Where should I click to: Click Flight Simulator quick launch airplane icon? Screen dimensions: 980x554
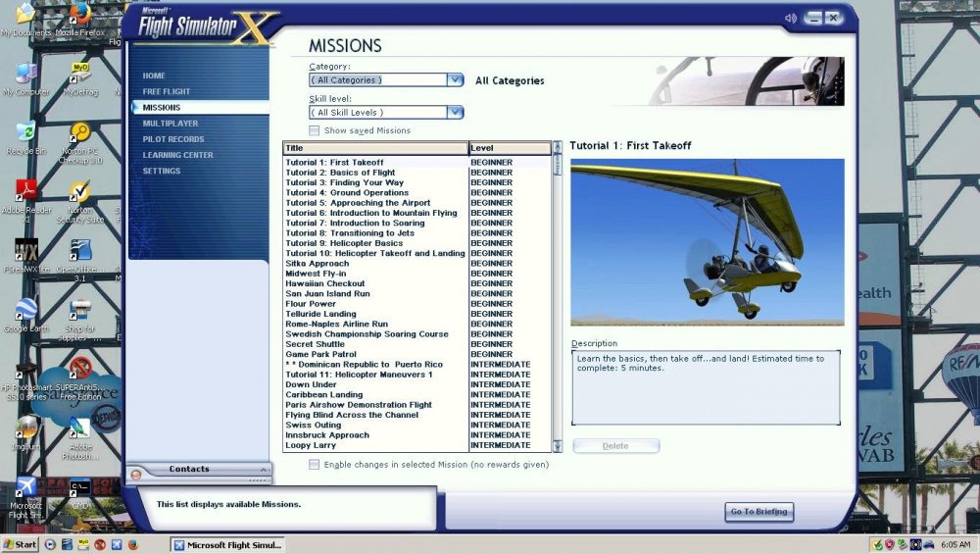click(117, 544)
